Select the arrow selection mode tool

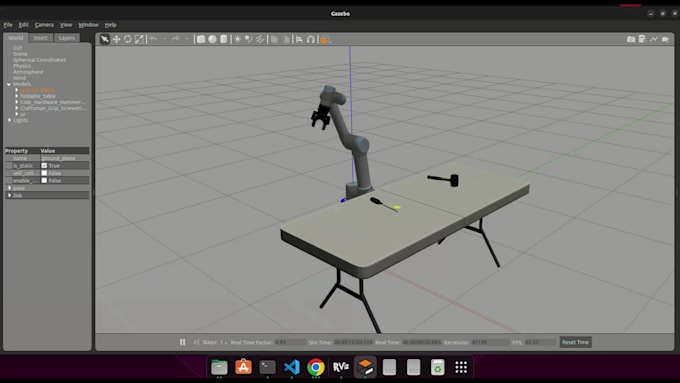(x=105, y=39)
